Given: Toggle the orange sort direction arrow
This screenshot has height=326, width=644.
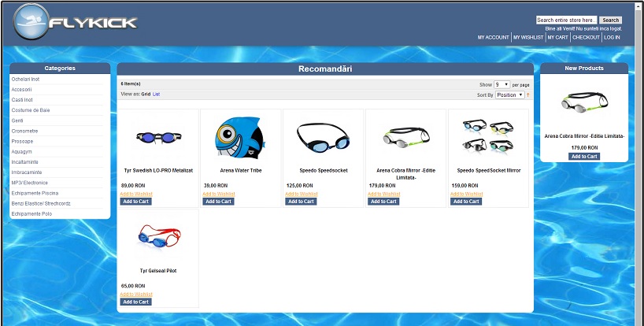Looking at the screenshot, I should point(528,94).
